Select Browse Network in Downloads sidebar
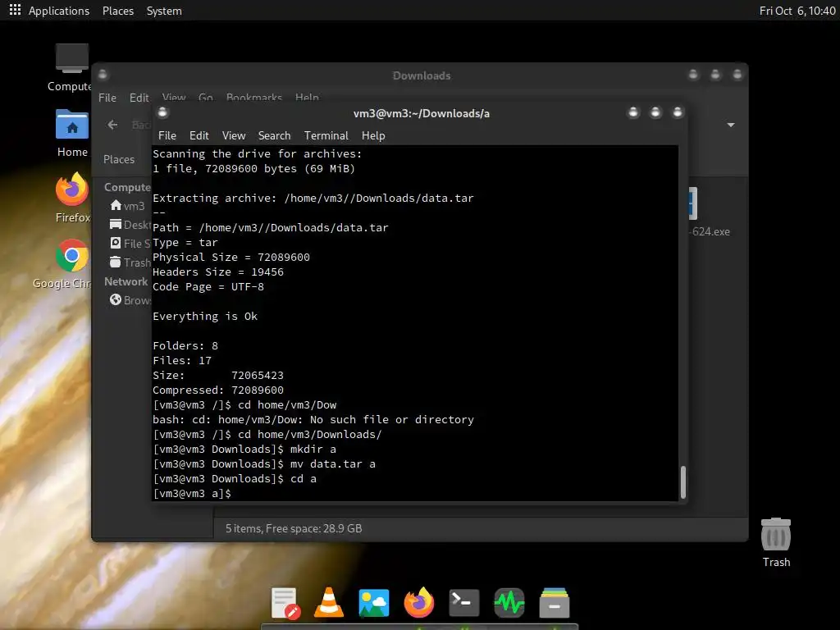Viewport: 840px width, 630px height. pos(130,300)
